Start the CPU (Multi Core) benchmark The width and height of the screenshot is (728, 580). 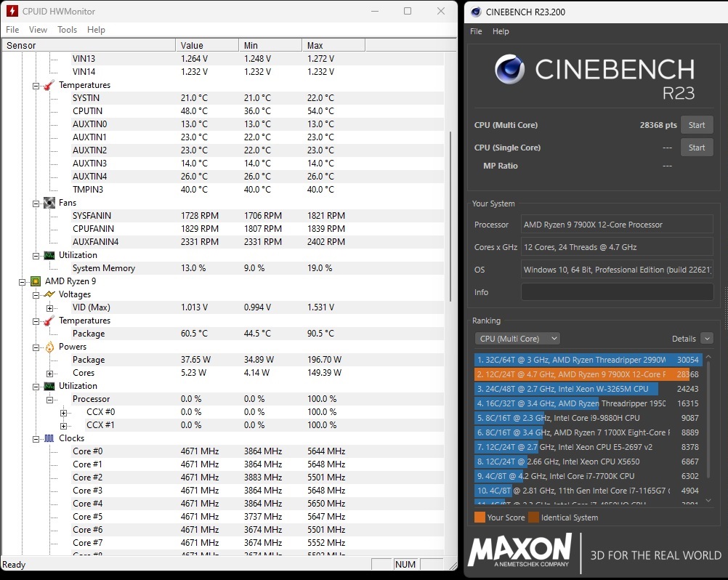697,125
